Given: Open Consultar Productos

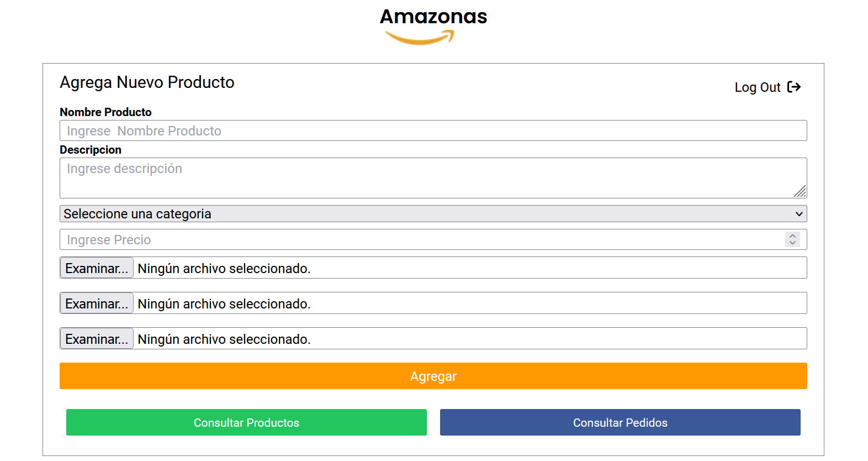Looking at the screenshot, I should click(x=246, y=422).
